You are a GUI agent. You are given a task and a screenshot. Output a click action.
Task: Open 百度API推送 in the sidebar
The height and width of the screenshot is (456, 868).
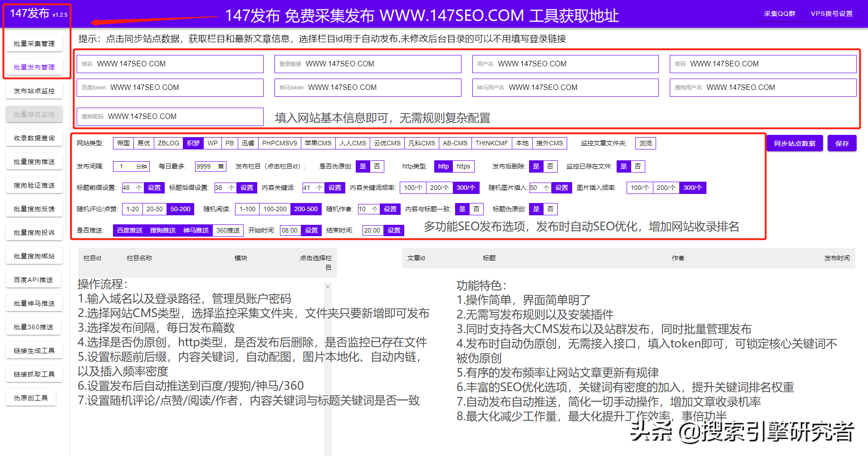pyautogui.click(x=34, y=280)
